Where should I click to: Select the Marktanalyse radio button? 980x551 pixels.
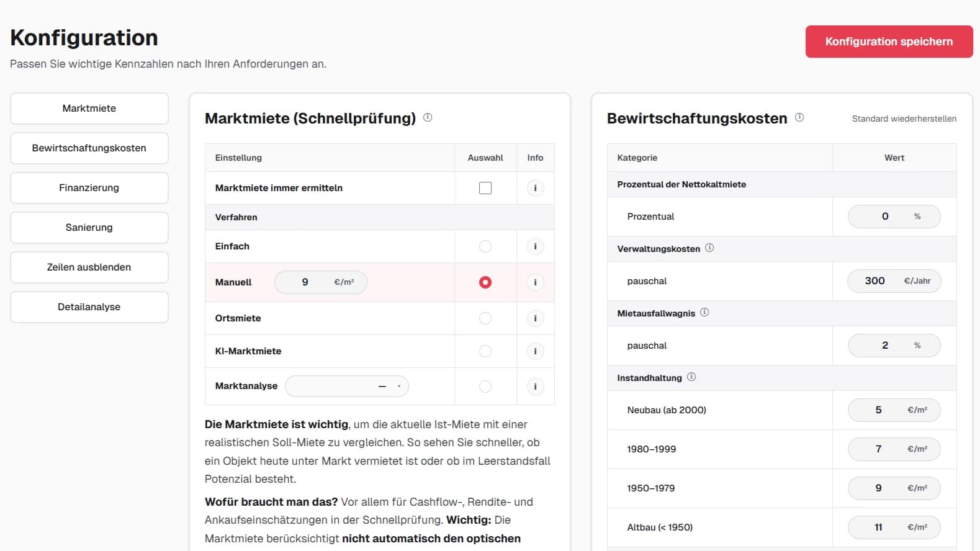[x=485, y=387]
